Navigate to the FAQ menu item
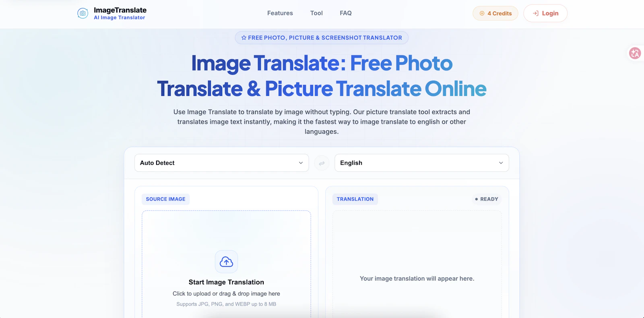This screenshot has height=318, width=644. point(346,13)
